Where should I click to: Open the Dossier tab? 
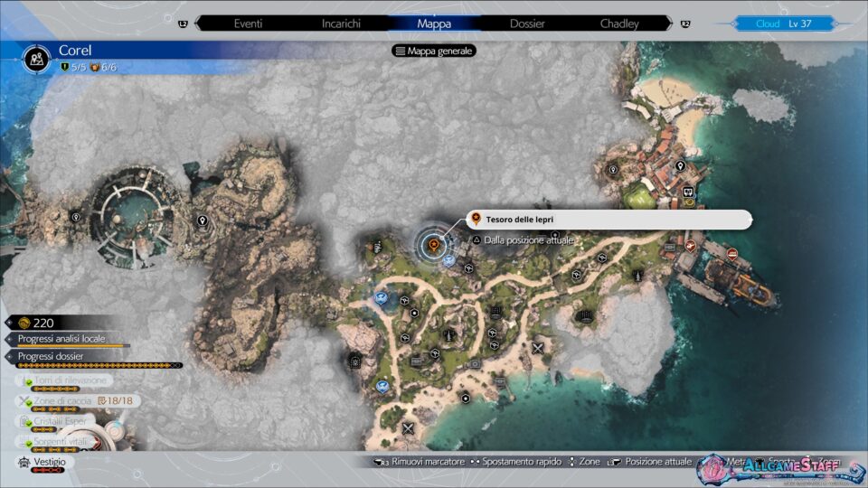(x=527, y=23)
